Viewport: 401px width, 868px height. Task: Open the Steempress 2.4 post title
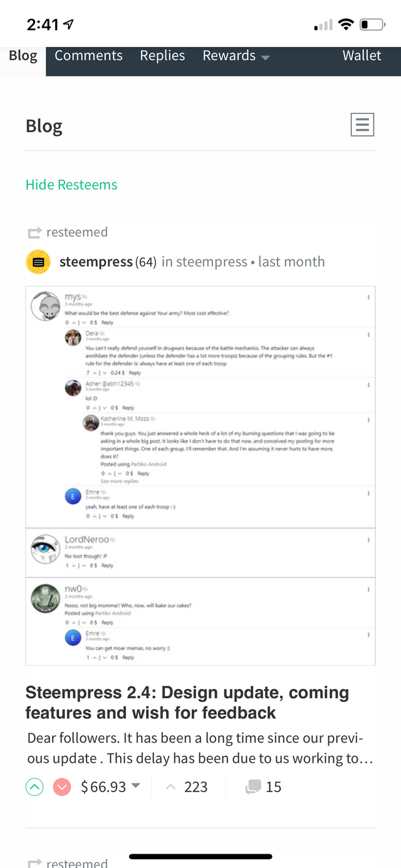coord(187,703)
